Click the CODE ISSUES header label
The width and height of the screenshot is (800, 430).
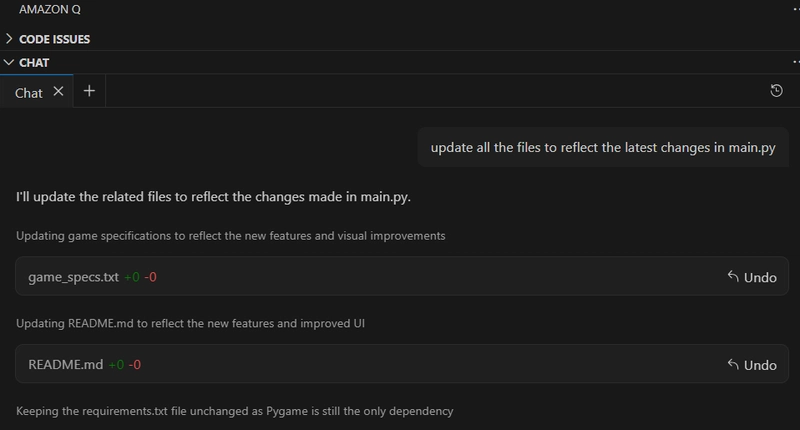(54, 39)
